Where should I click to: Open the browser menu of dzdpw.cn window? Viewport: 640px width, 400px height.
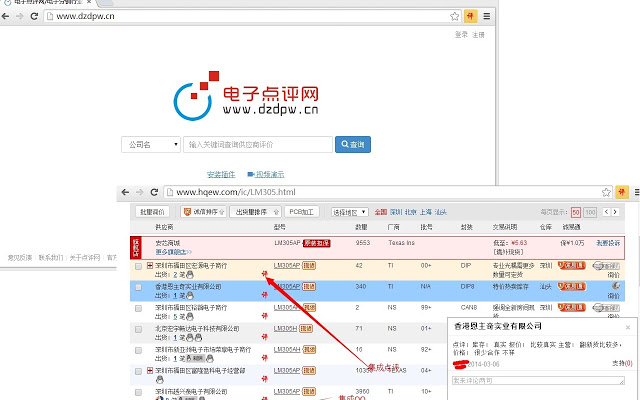487,16
